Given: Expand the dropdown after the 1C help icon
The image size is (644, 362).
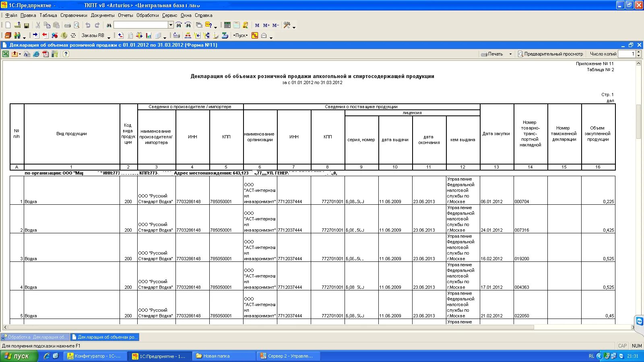Looking at the screenshot, I should point(215,27).
